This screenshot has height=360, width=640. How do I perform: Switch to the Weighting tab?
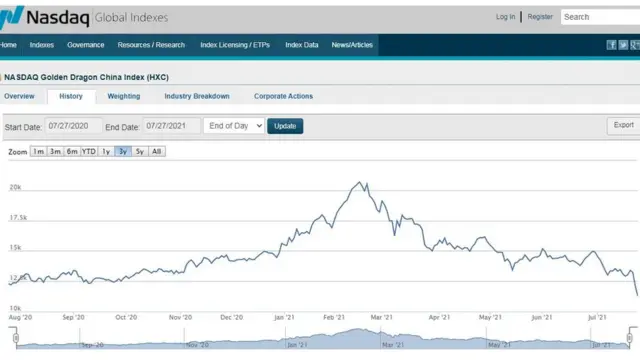[x=124, y=96]
